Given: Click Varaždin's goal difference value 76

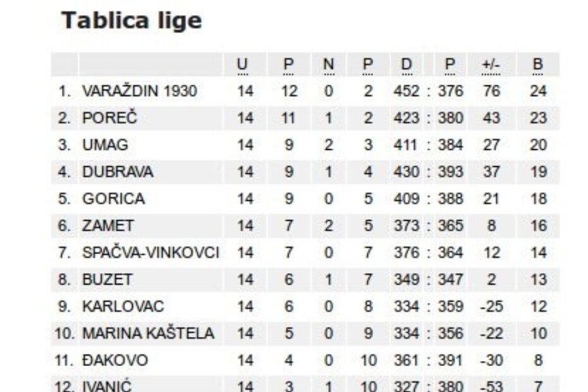Looking at the screenshot, I should (491, 91).
